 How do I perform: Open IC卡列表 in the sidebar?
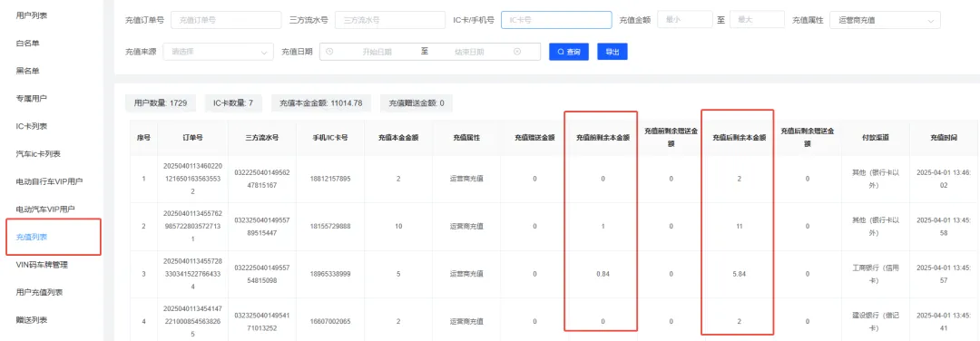31,126
